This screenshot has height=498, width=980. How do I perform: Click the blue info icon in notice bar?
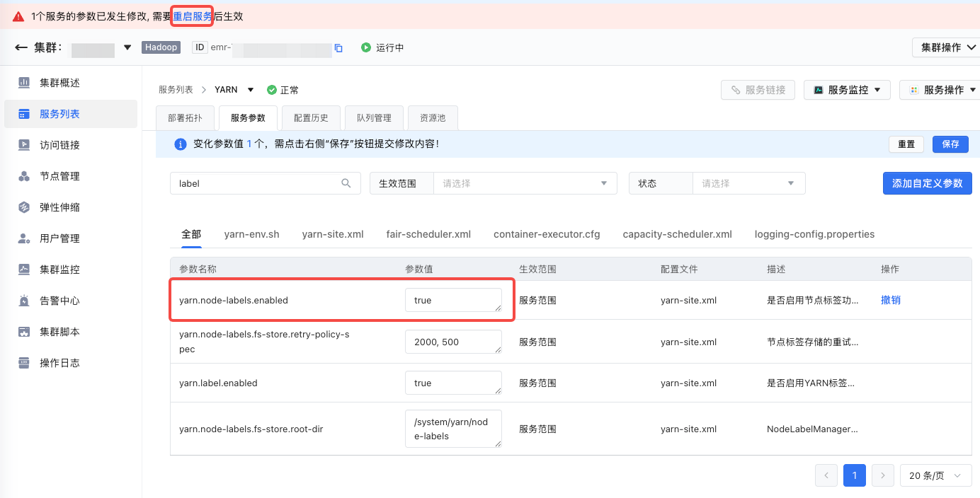pyautogui.click(x=180, y=144)
